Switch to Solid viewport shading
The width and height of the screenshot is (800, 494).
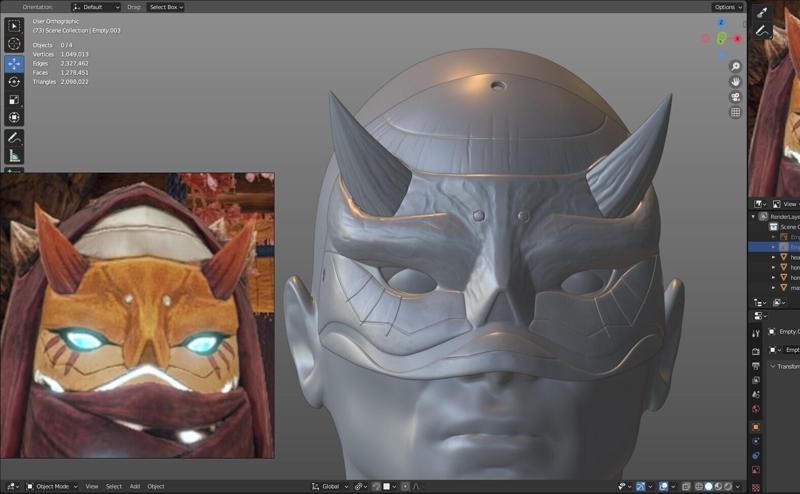(709, 486)
